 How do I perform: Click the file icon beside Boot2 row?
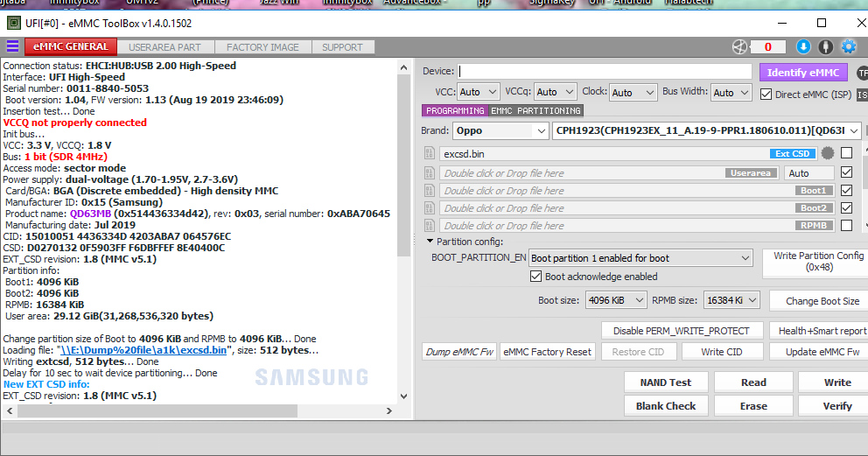coord(430,208)
